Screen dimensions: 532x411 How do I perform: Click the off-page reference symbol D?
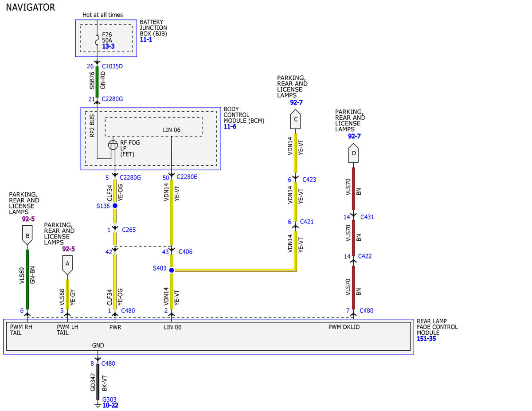(x=353, y=154)
